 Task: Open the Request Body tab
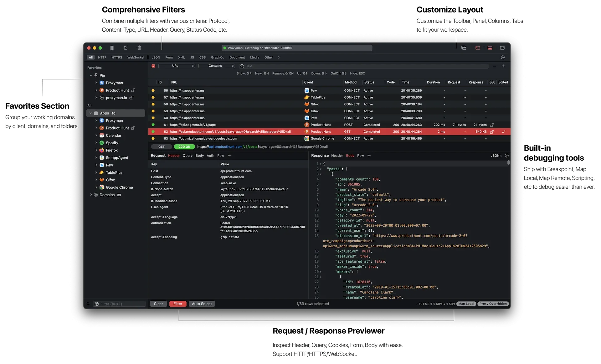[200, 156]
